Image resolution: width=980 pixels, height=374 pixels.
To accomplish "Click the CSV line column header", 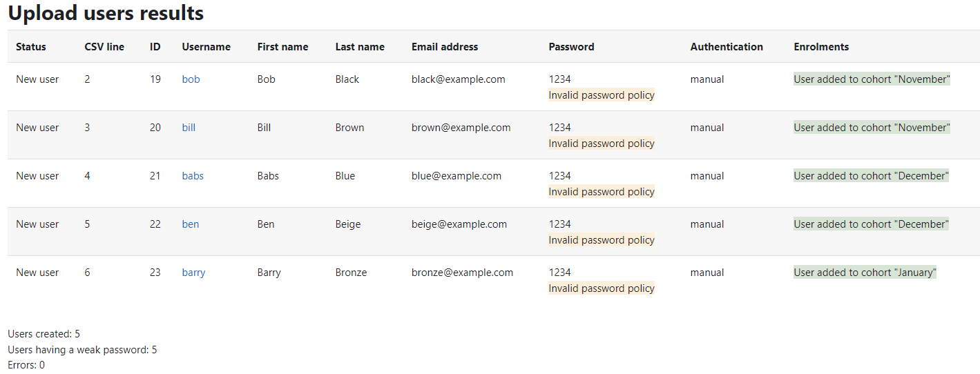I will (x=104, y=47).
